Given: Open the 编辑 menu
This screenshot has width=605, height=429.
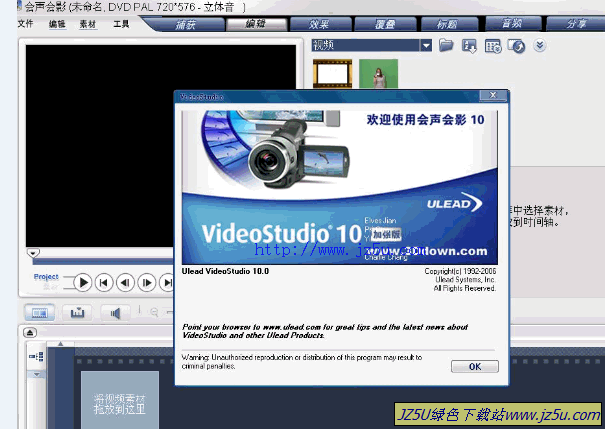Looking at the screenshot, I should click(57, 24).
